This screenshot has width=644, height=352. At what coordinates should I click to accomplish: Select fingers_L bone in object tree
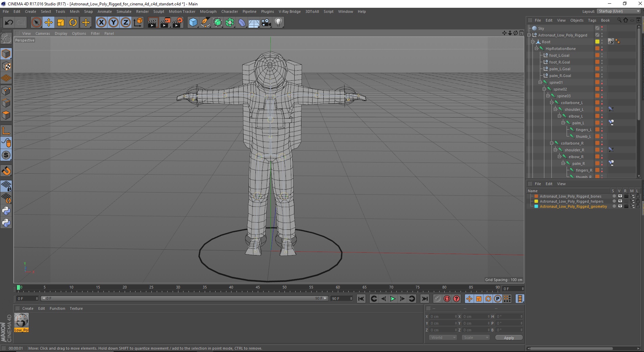pyautogui.click(x=584, y=130)
